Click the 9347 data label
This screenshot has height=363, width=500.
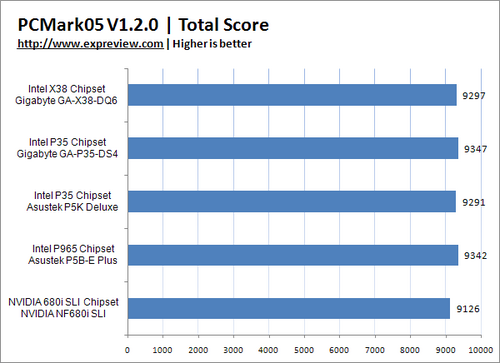[475, 149]
